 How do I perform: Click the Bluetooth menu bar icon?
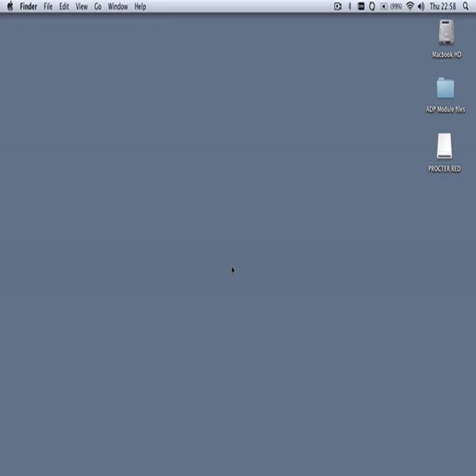click(350, 6)
